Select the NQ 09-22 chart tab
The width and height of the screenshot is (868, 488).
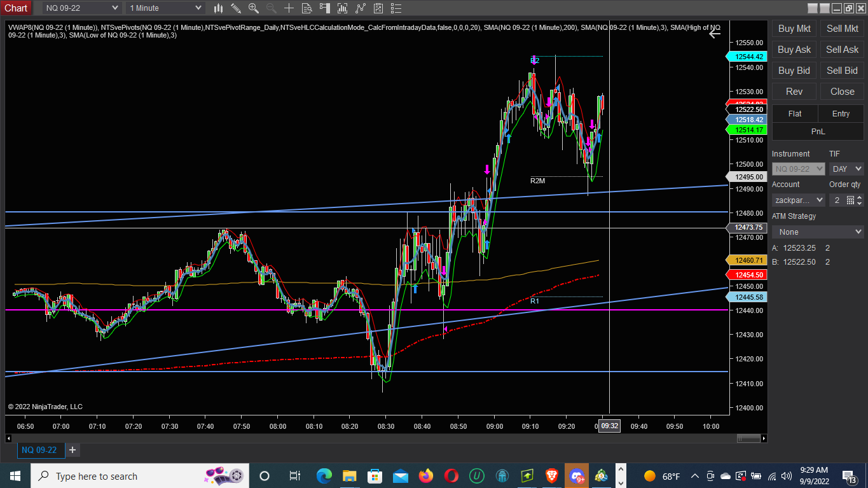tap(39, 450)
